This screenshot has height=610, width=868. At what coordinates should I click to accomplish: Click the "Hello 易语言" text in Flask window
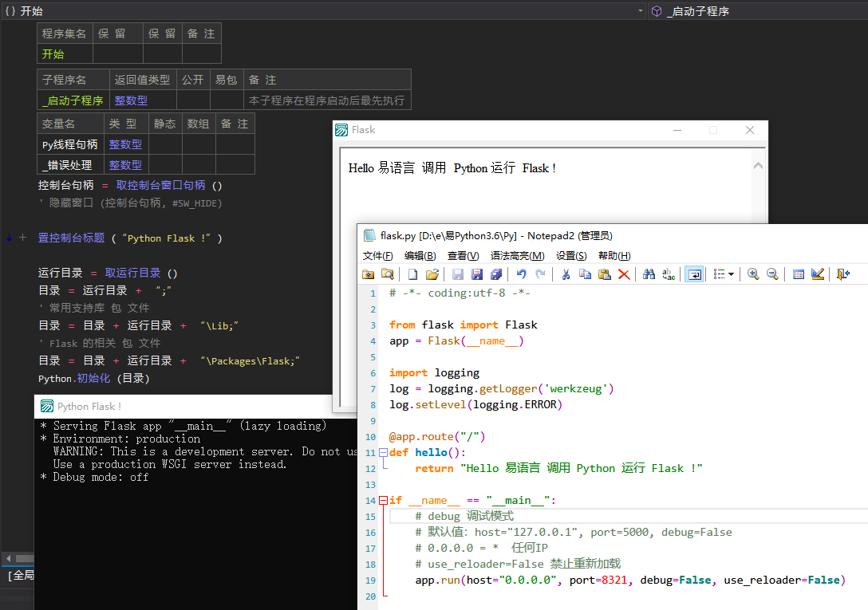point(381,168)
